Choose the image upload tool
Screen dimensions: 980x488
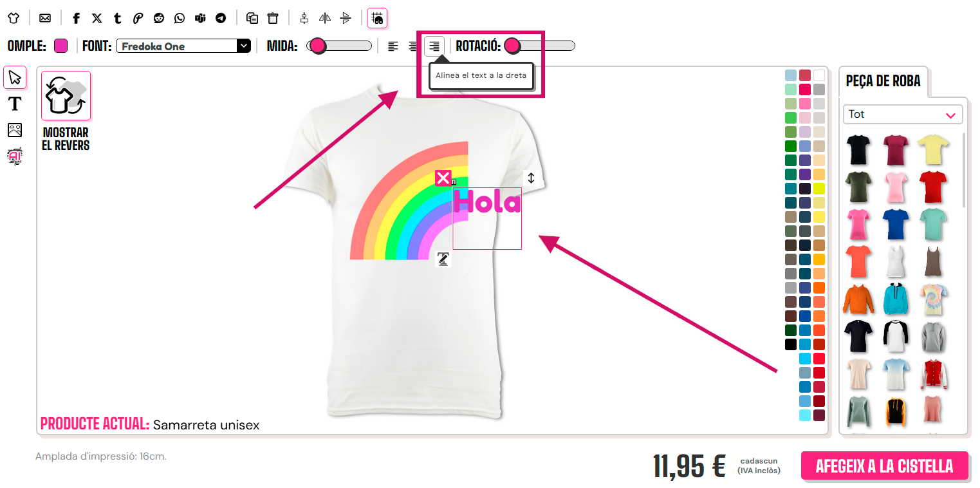coord(15,130)
